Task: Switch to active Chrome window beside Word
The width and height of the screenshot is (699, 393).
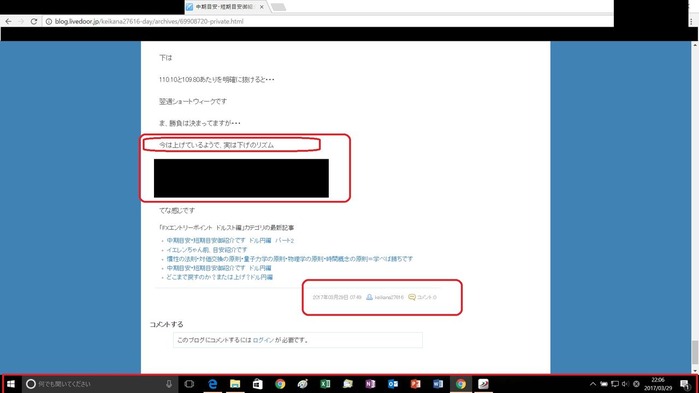Action: click(461, 384)
